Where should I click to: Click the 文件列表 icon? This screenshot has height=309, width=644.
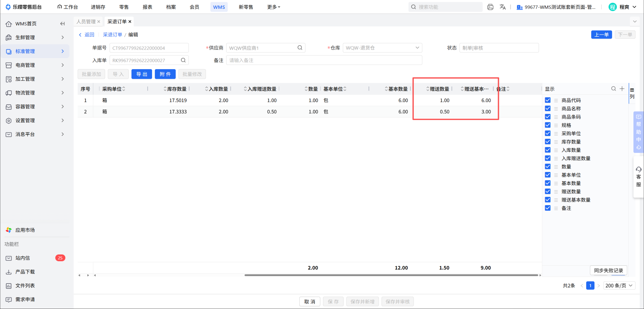point(9,286)
